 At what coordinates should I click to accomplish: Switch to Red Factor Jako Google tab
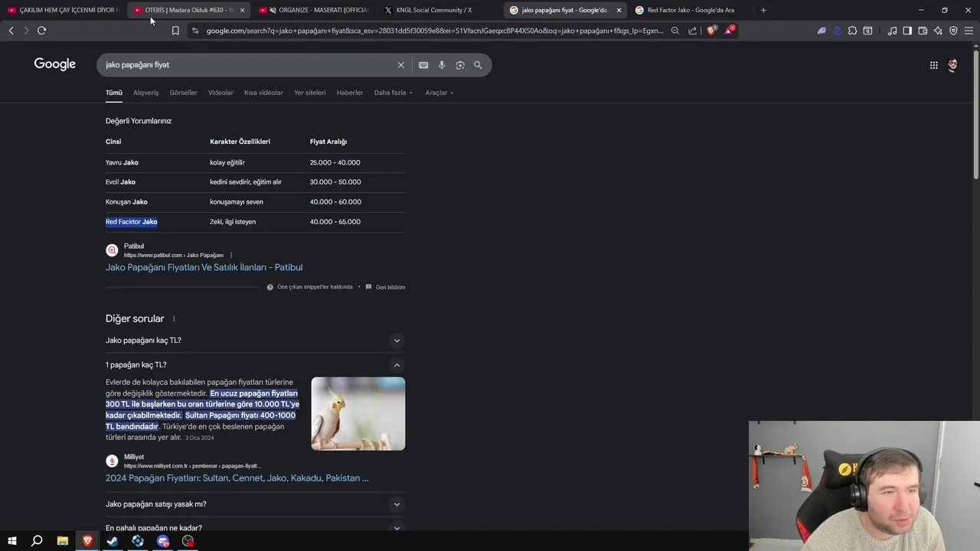coord(691,10)
